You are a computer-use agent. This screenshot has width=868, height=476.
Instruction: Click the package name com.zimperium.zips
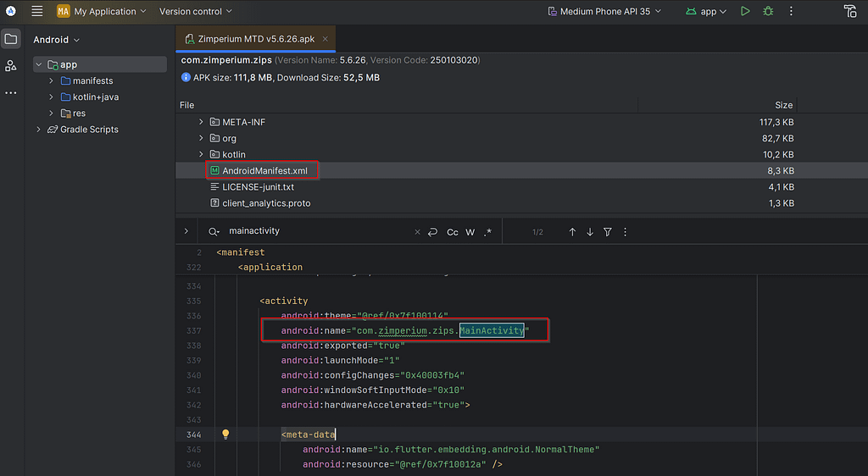pyautogui.click(x=226, y=59)
